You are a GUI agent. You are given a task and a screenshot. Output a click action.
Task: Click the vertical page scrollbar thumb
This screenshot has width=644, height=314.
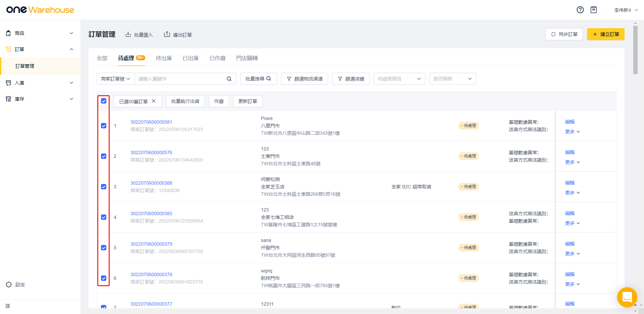635,50
